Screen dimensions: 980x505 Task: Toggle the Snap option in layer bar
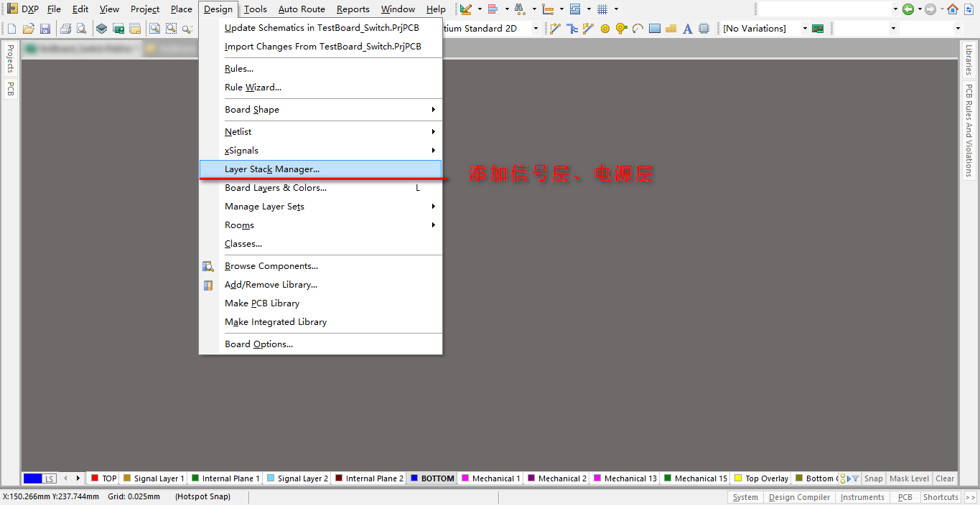873,478
